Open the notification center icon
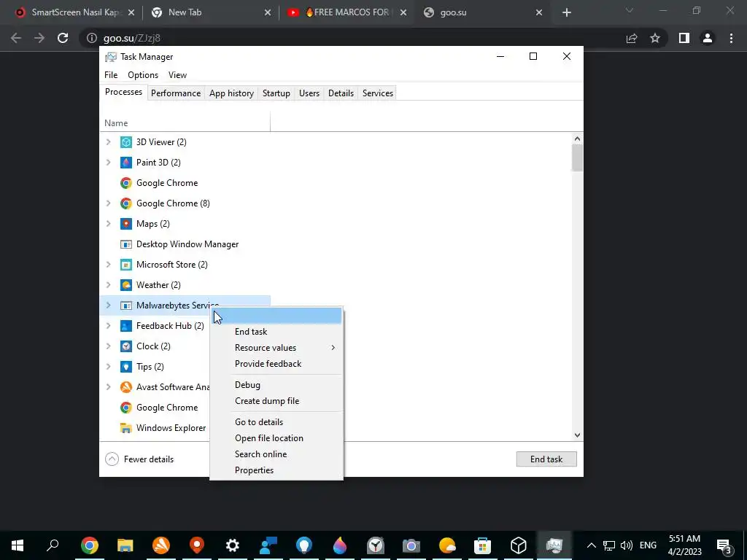 click(724, 545)
